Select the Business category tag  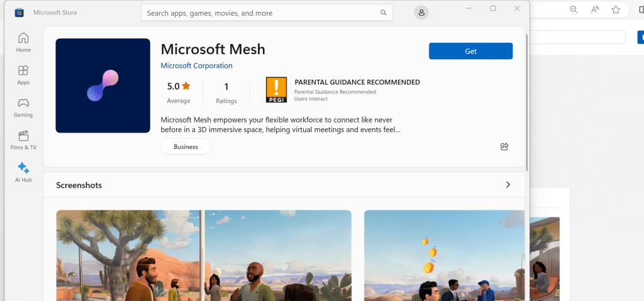[x=186, y=146]
